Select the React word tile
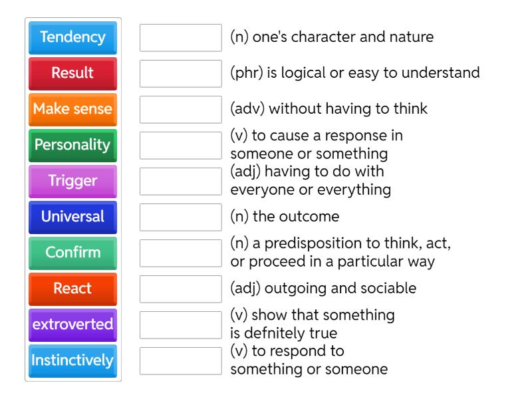The height and width of the screenshot is (399, 532). click(72, 289)
